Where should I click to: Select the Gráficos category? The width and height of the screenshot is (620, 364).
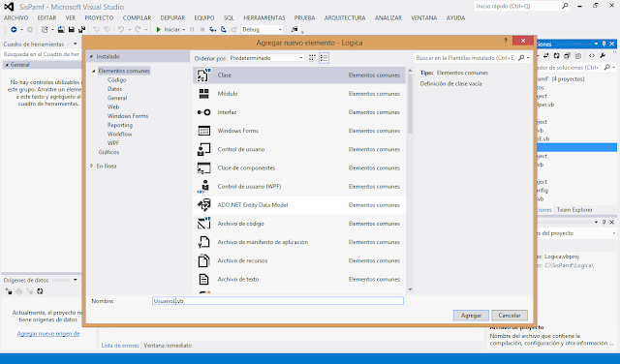tap(108, 152)
